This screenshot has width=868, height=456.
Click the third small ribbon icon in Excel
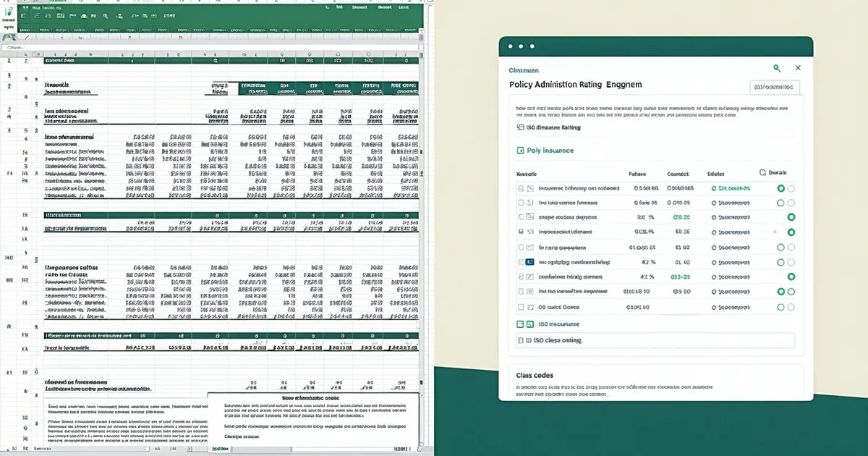48,16
